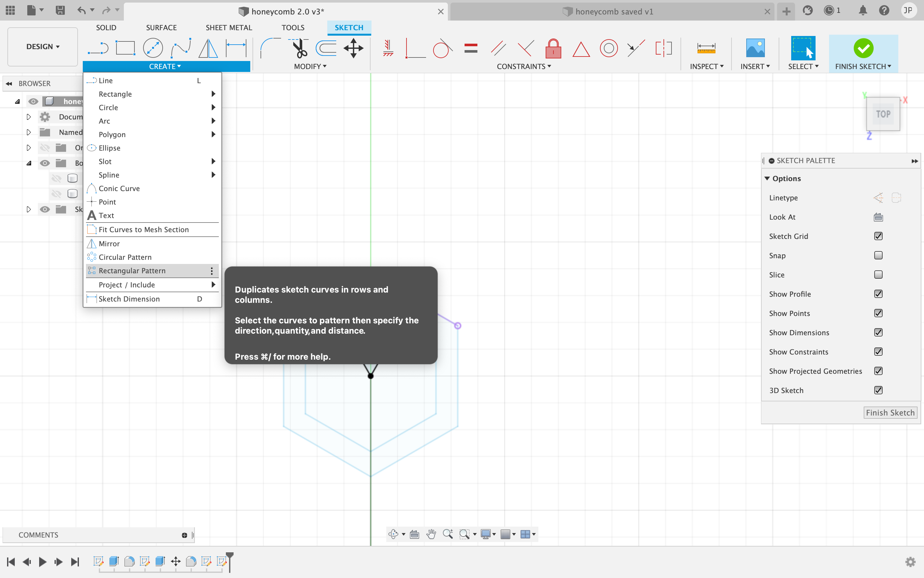Uncheck Show Profile checkbox
The image size is (924, 578).
pos(878,294)
